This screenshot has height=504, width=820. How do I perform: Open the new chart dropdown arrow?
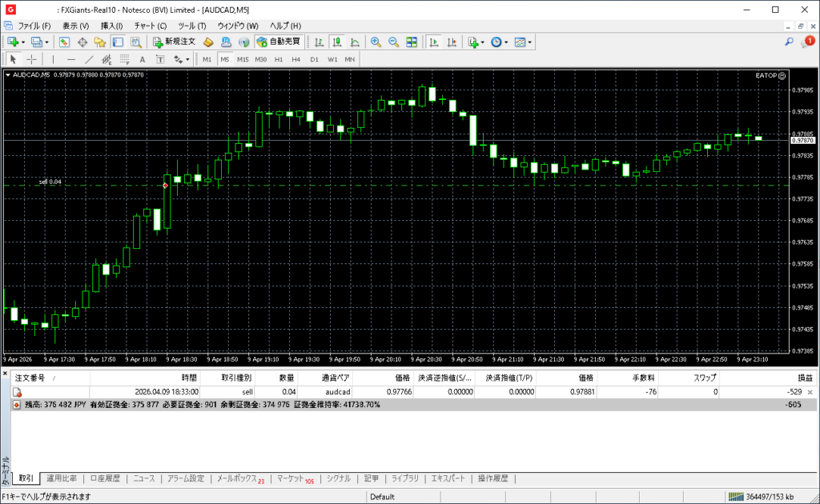pos(23,42)
